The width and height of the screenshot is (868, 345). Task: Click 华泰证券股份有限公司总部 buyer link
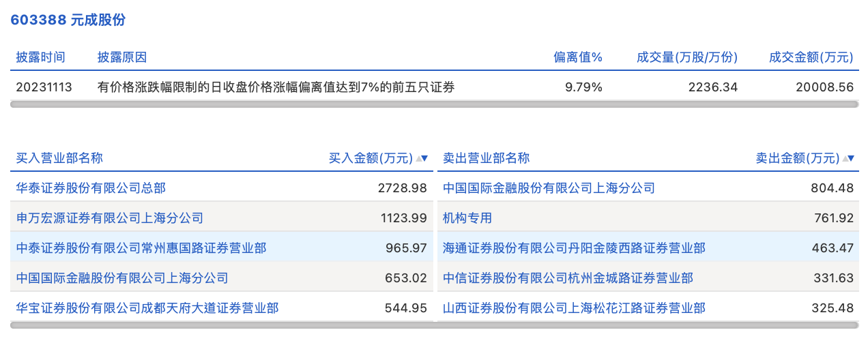91,187
